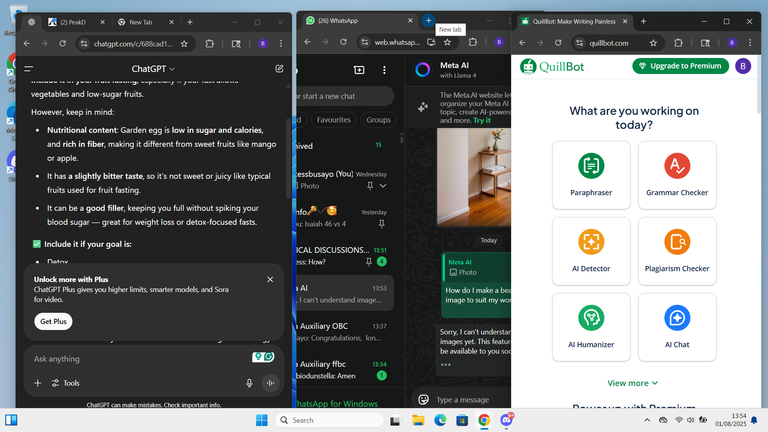Image resolution: width=768 pixels, height=432 pixels.
Task: Open the Auxiliary ffbc chat
Action: tap(345, 370)
